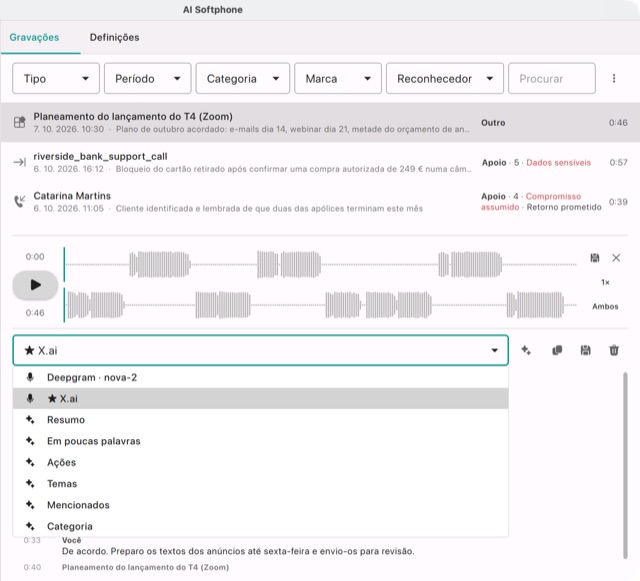Select the riverside_bank_support_call recording

(x=320, y=162)
